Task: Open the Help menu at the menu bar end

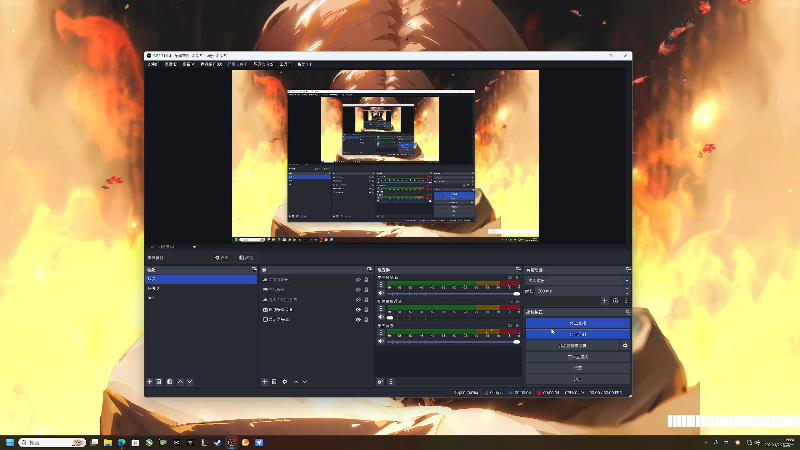Action: (x=304, y=64)
